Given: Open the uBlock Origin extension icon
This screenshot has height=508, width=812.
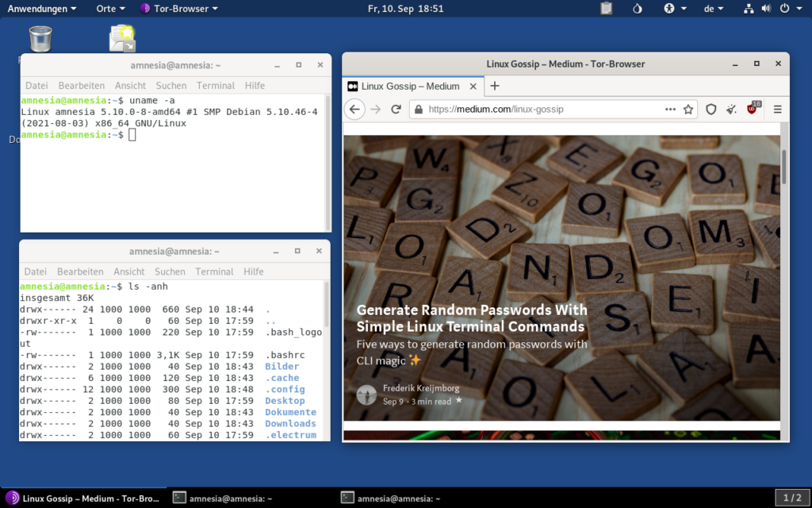Looking at the screenshot, I should click(753, 108).
